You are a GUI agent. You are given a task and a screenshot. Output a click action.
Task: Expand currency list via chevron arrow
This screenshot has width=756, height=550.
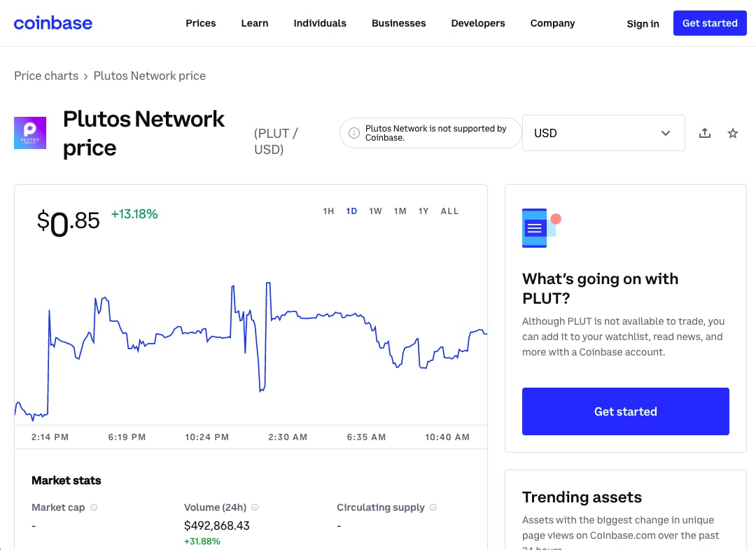pyautogui.click(x=666, y=133)
